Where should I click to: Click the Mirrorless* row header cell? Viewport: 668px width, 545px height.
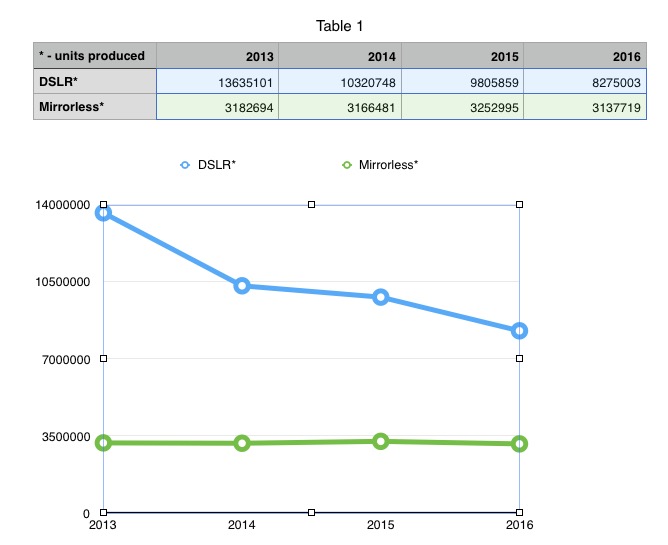[95, 107]
